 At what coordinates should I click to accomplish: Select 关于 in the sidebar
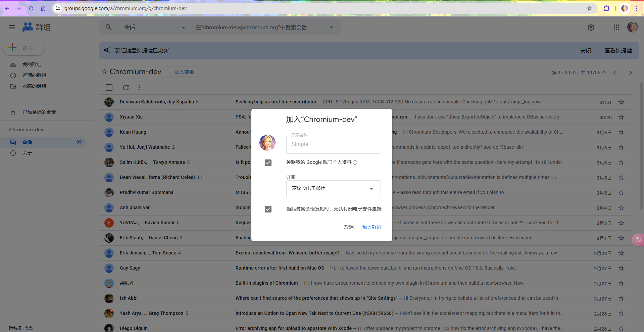click(x=27, y=153)
